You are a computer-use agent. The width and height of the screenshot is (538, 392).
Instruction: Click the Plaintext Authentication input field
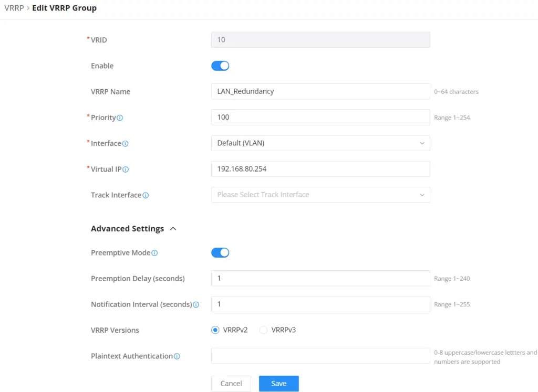(x=320, y=356)
